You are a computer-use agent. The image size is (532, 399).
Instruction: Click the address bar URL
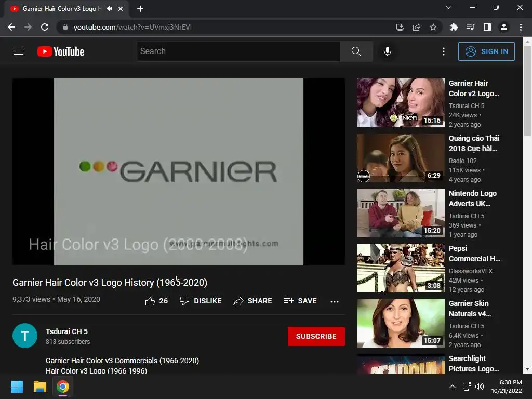coord(132,27)
